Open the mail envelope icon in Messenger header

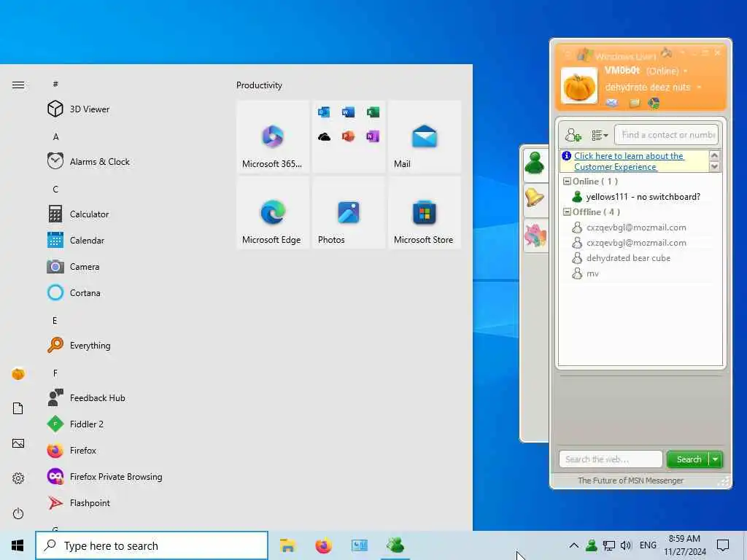(612, 103)
